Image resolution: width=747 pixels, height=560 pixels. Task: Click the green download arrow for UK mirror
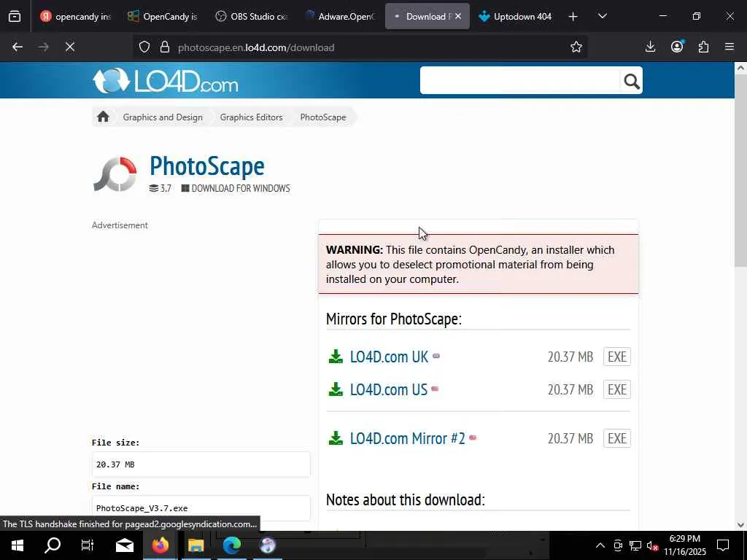tap(336, 357)
